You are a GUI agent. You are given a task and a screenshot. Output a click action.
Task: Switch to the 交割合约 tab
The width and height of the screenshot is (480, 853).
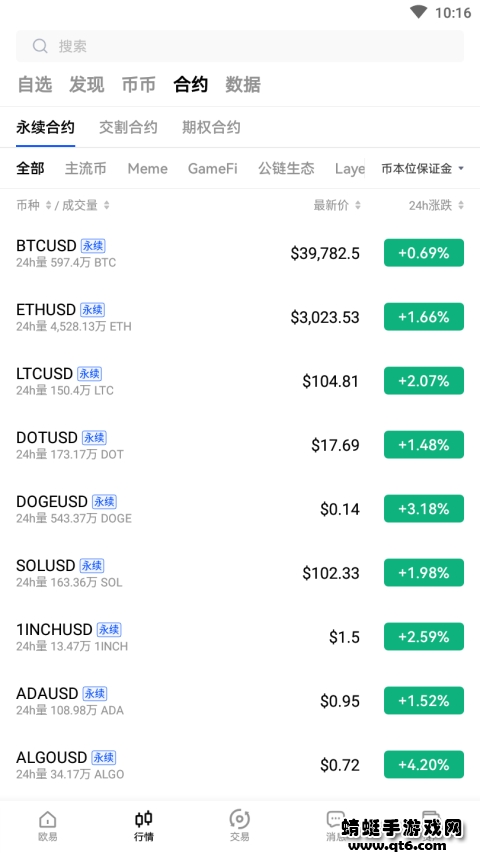pos(128,127)
